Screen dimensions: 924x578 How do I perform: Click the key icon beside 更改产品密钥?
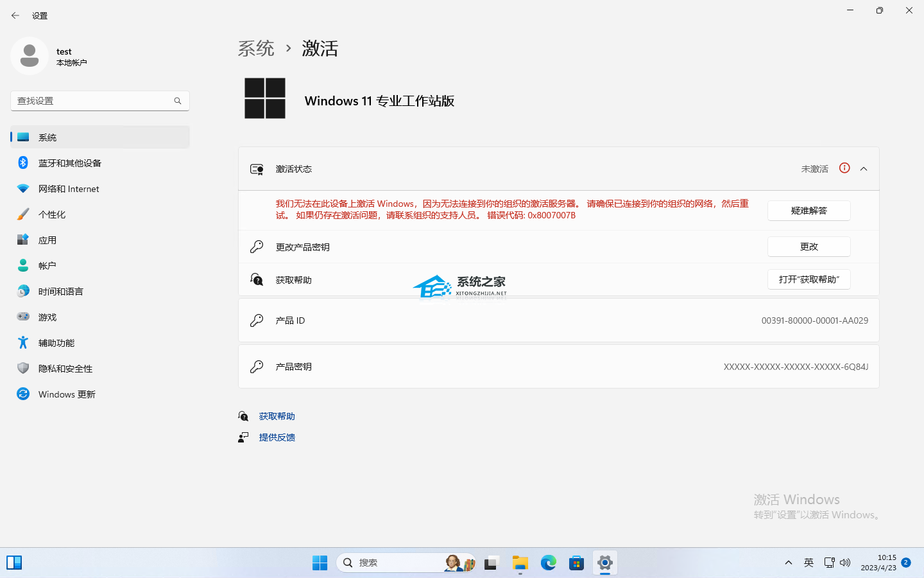pyautogui.click(x=257, y=247)
